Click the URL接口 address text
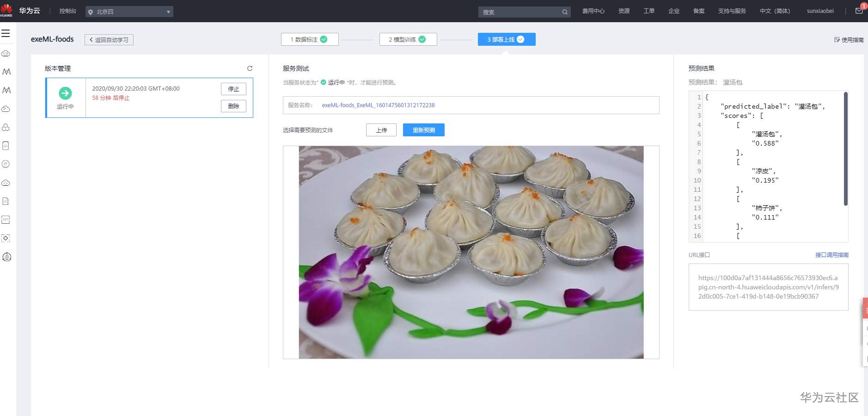Viewport: 868px width, 416px height. click(769, 287)
